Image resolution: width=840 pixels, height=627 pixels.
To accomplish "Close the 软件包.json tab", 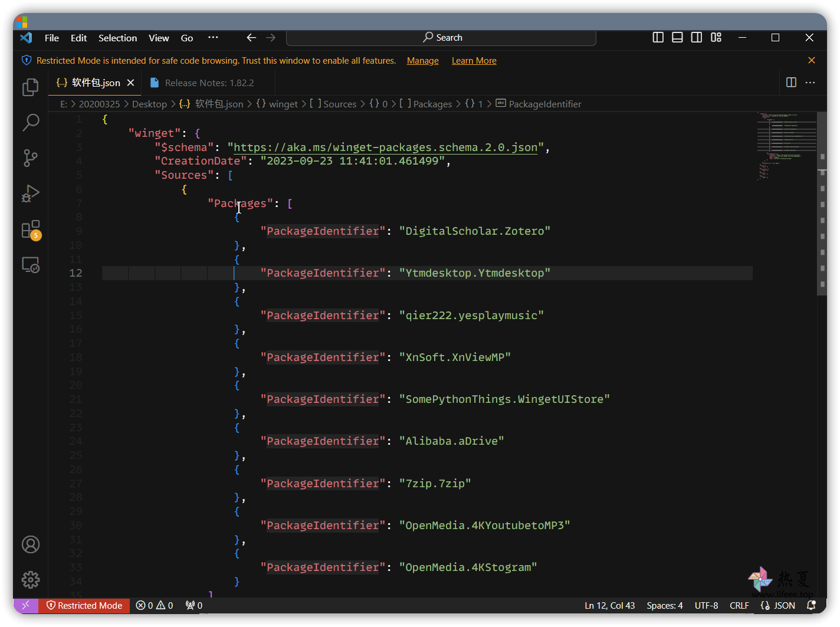I will tap(131, 83).
